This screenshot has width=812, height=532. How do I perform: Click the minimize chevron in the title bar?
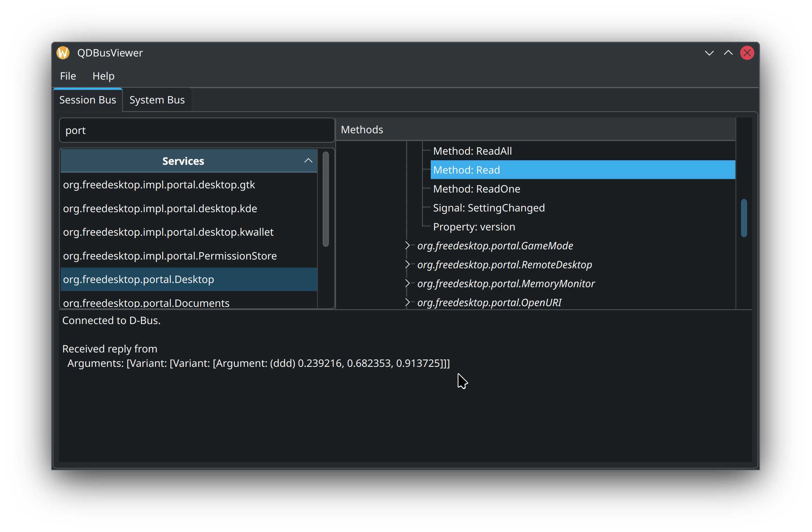click(709, 53)
